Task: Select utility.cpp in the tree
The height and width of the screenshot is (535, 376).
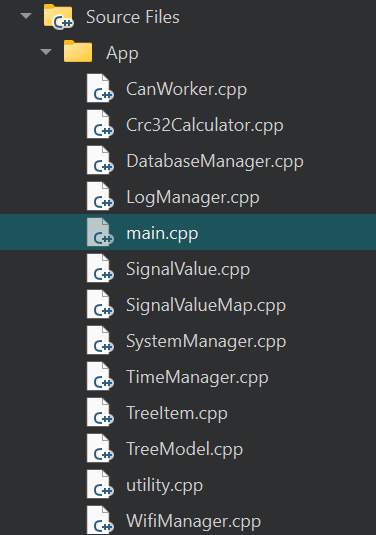Action: [164, 486]
